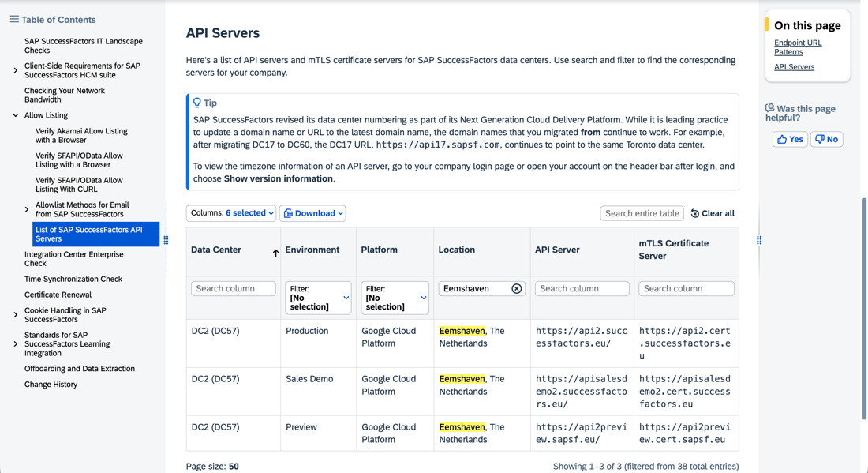Click https://apisalesdemo2.successfactors.eu/ cell
Screen dimensions: 868x473
tap(582, 391)
